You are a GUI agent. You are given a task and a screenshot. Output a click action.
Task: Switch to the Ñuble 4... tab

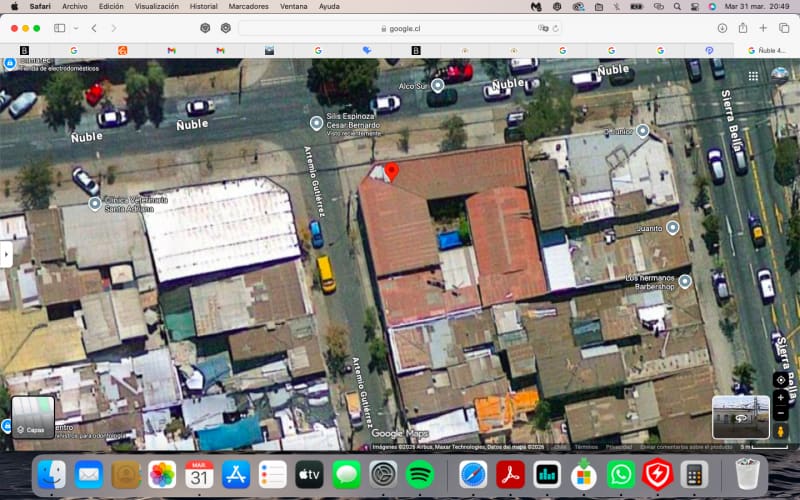coord(767,51)
